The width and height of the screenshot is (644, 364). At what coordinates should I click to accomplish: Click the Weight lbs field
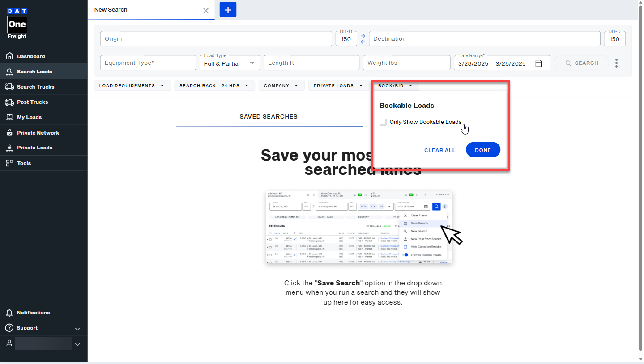point(407,63)
